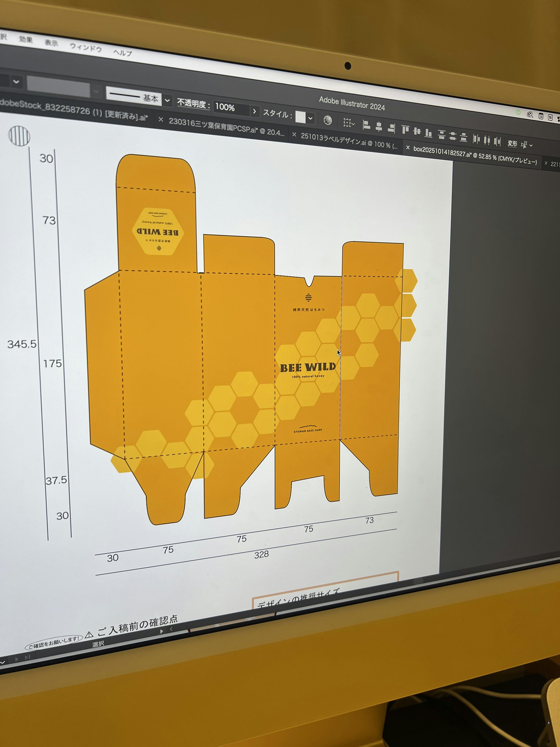Click horizontal align center icon
Image resolution: width=560 pixels, height=747 pixels.
coord(379,127)
